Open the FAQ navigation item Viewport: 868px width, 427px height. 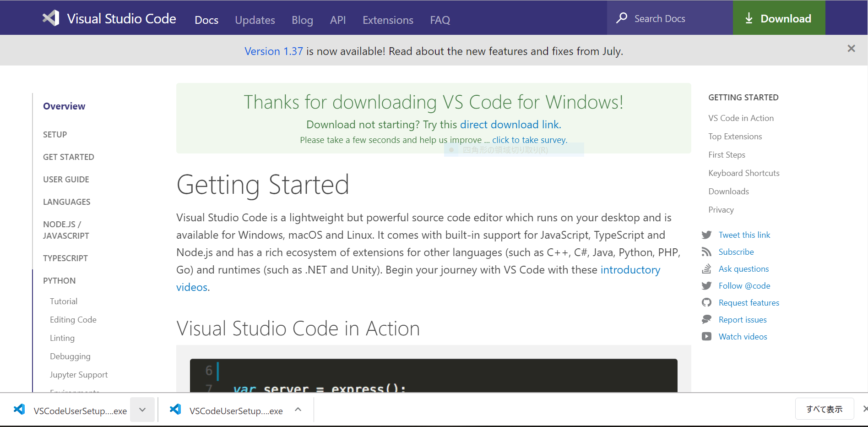pyautogui.click(x=440, y=20)
